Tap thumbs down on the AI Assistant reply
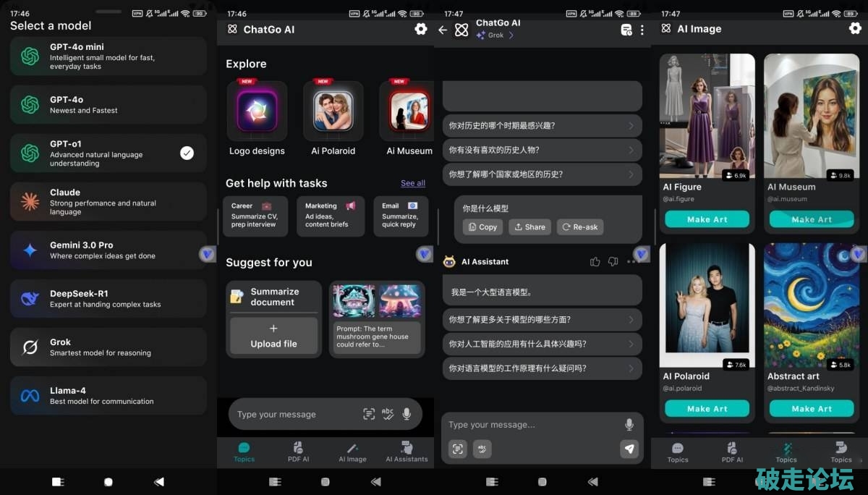Screen dimensions: 868x495 pyautogui.click(x=613, y=262)
